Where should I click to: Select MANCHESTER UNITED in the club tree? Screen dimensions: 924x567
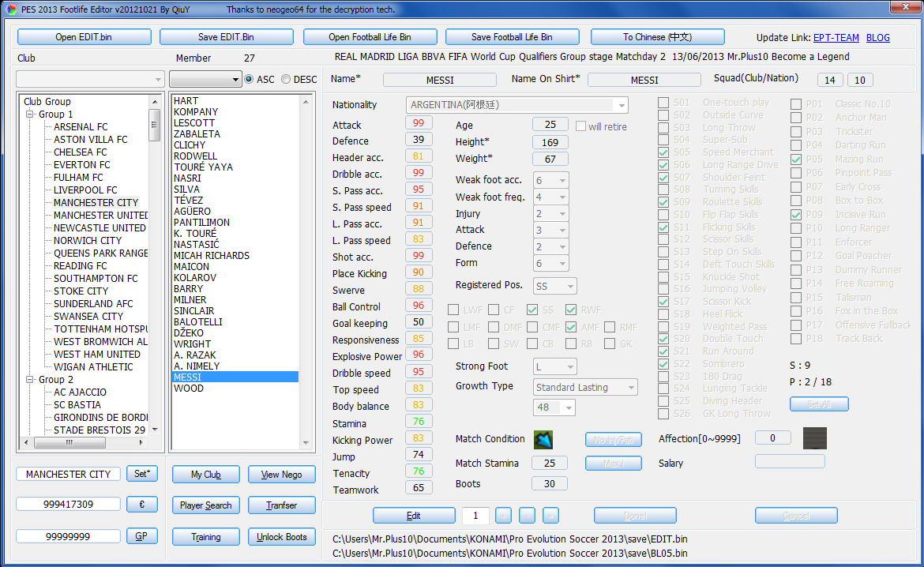(x=100, y=216)
